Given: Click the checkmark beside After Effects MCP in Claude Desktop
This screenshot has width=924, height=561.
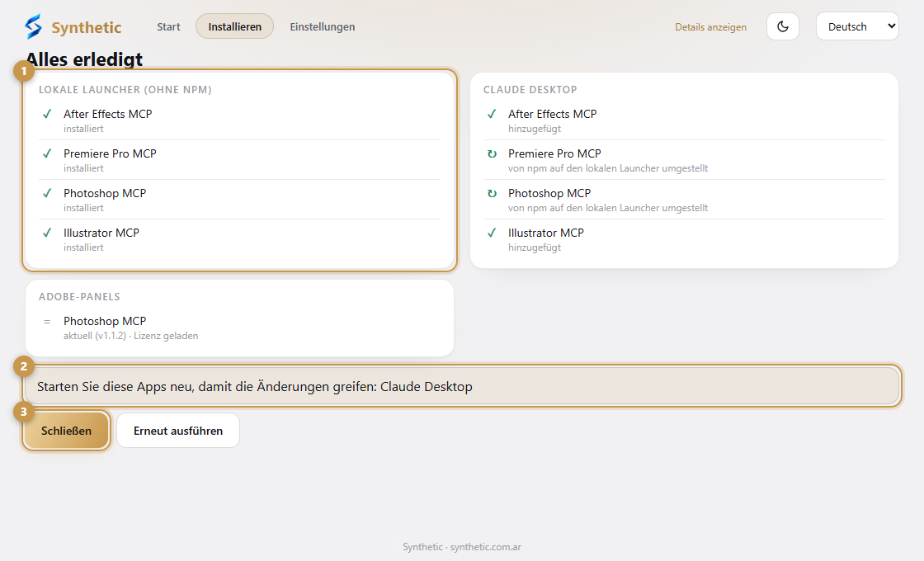Looking at the screenshot, I should tap(492, 114).
